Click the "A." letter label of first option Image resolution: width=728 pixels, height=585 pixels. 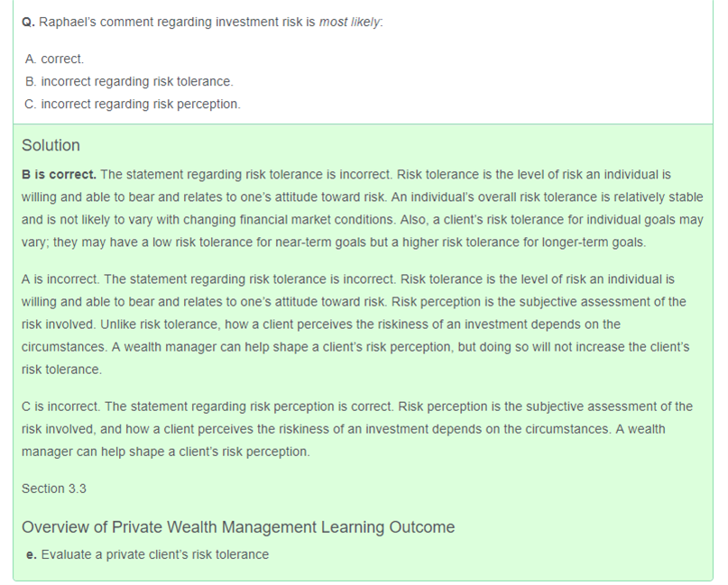32,59
